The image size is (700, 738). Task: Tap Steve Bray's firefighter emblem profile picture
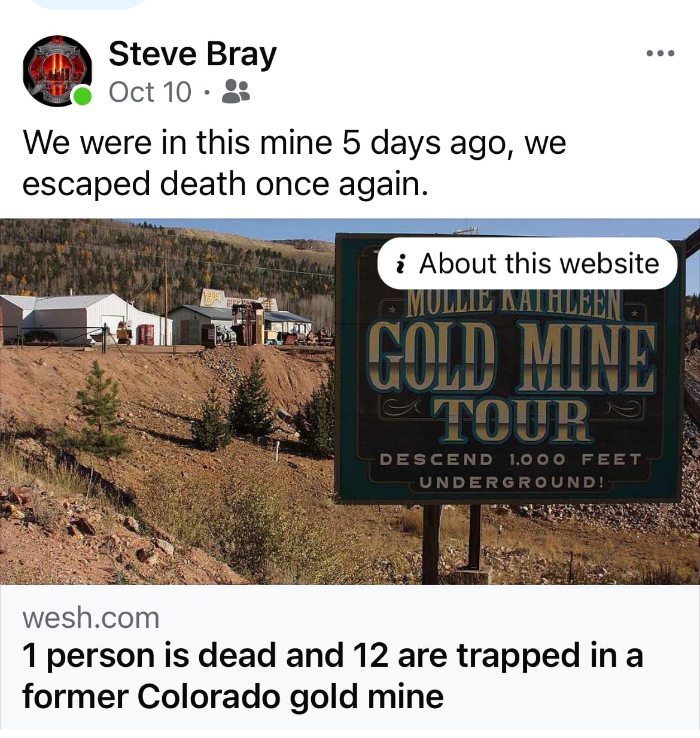coord(57,71)
